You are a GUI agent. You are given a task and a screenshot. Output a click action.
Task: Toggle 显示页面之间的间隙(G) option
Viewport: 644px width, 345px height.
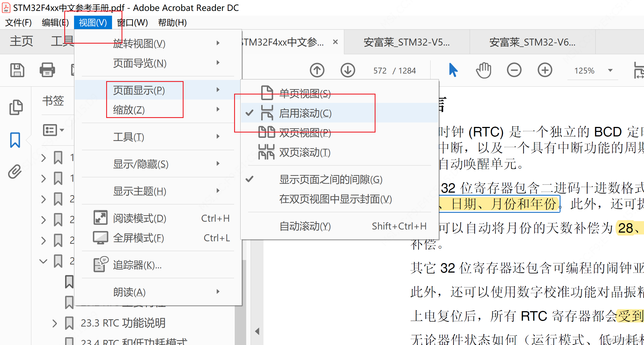[x=340, y=179]
